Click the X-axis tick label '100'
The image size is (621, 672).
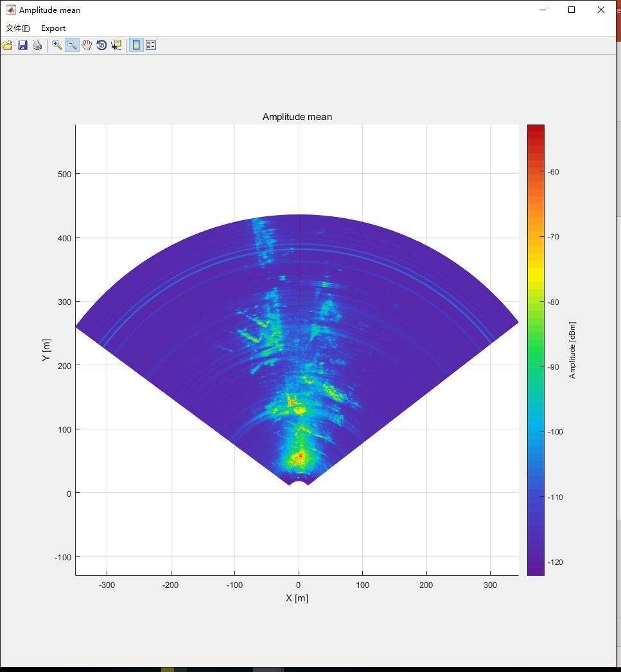click(362, 585)
